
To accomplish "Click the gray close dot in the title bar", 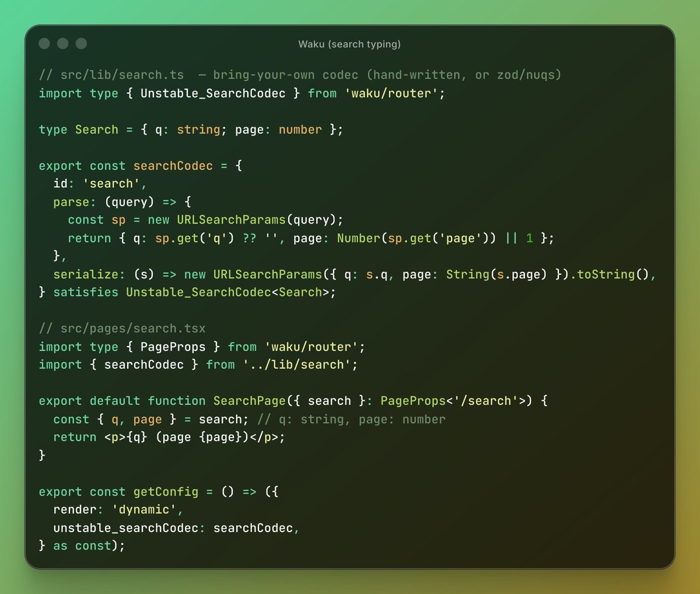I will tap(44, 44).
